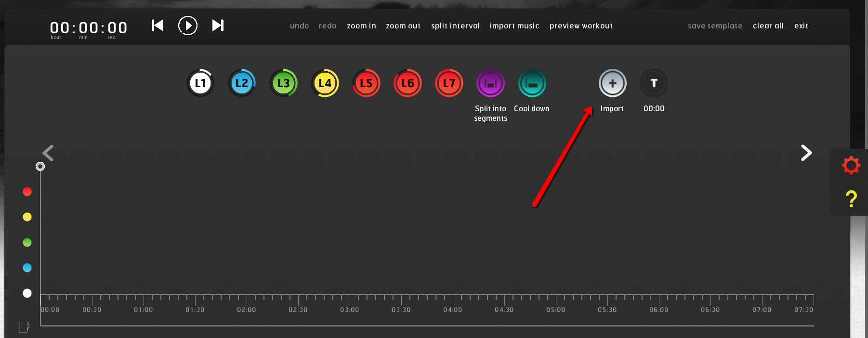Select the L7 intensity level icon
The image size is (868, 338).
click(449, 83)
